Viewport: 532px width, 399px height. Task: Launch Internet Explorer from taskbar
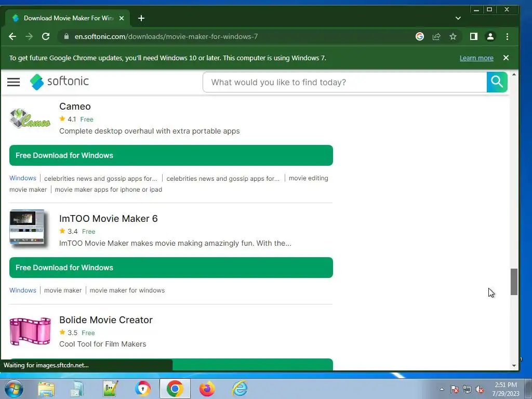(240, 389)
